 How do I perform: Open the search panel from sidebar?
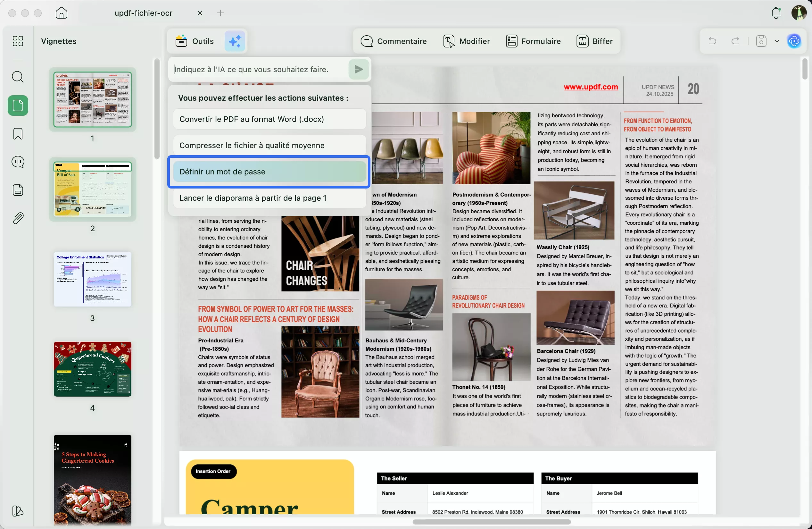tap(18, 77)
